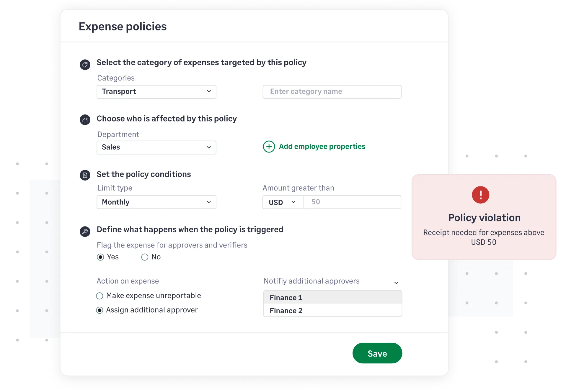Click the green plus icon for employee properties
This screenshot has width=574, height=392.
pyautogui.click(x=268, y=147)
